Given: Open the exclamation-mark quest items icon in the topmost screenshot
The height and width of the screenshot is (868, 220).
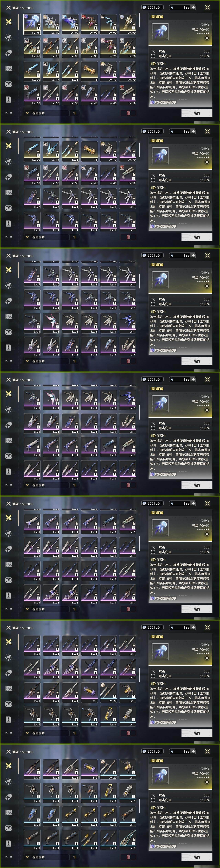Looking at the screenshot, I should point(9,99).
